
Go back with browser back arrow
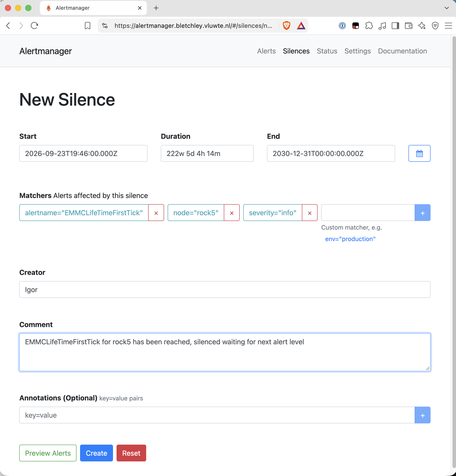[x=8, y=25]
